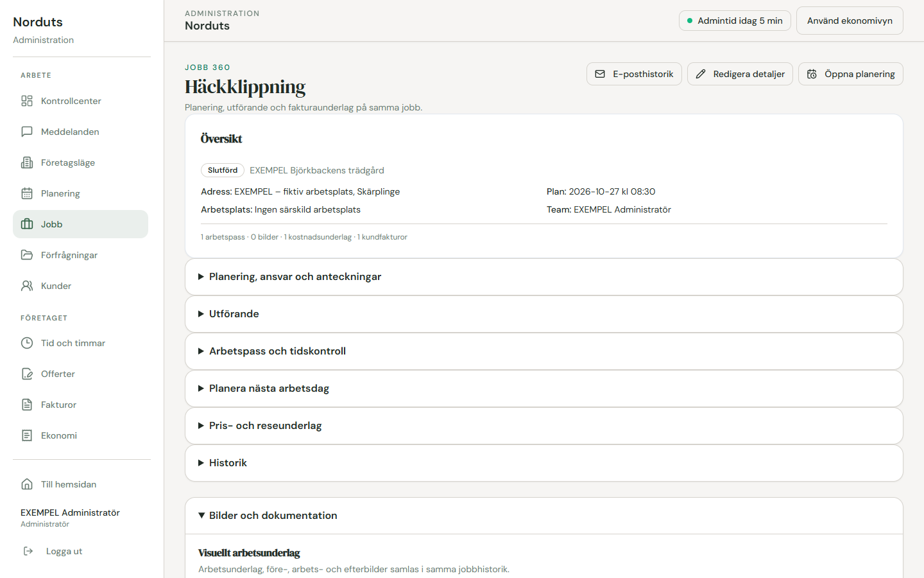Click the address text 'EXEMPEL – fiktiv arbetsplats, Skärplinge'

(x=317, y=191)
